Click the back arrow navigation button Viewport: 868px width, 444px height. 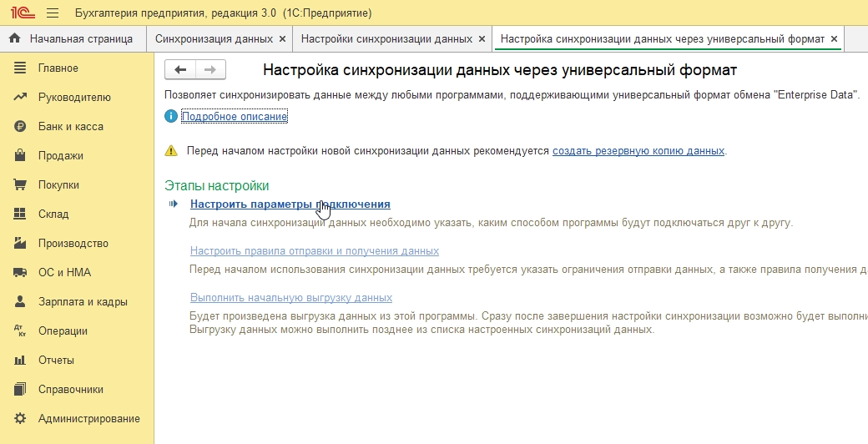point(180,70)
